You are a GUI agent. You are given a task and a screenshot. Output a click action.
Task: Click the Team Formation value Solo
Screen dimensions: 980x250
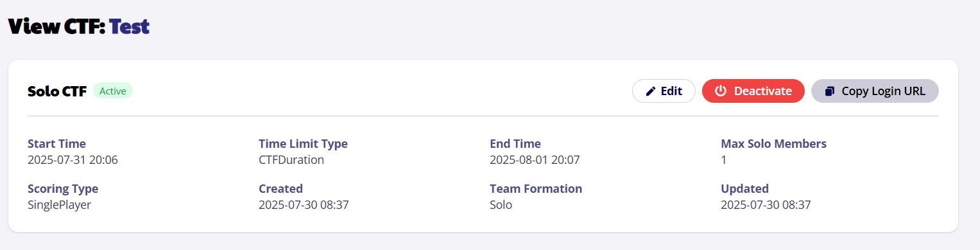(501, 205)
